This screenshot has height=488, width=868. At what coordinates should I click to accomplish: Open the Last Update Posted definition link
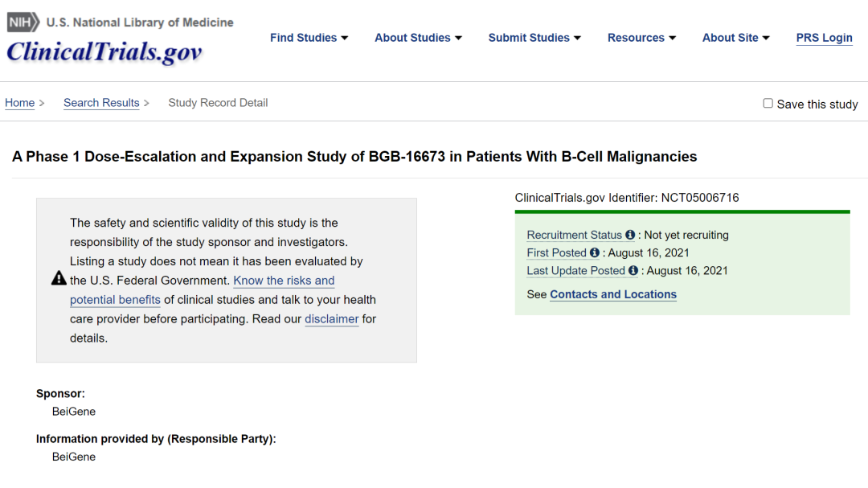(x=575, y=270)
